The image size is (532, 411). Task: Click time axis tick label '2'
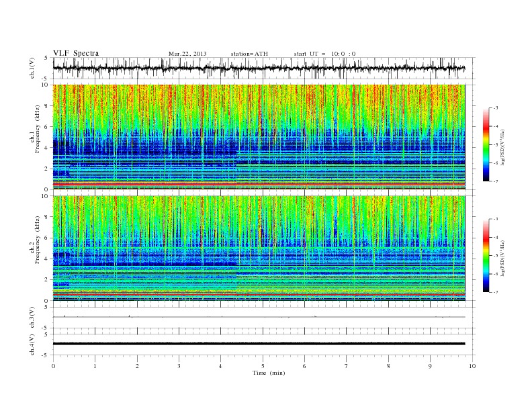137,366
